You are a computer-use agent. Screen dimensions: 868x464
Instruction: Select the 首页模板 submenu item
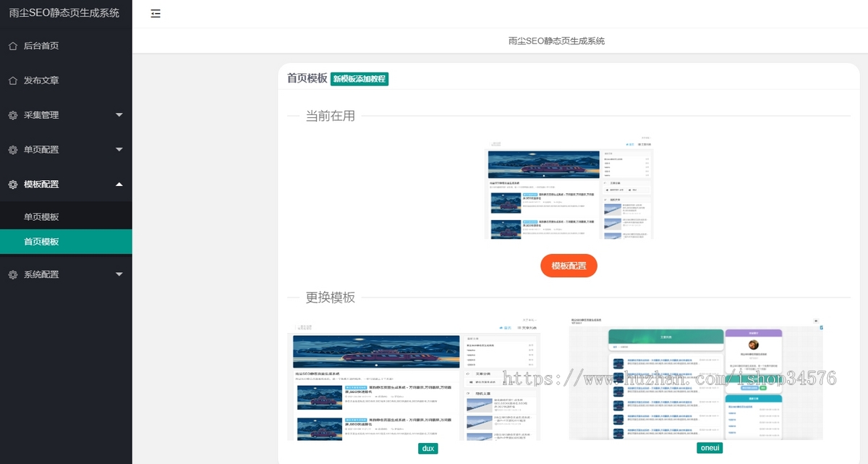(41, 242)
